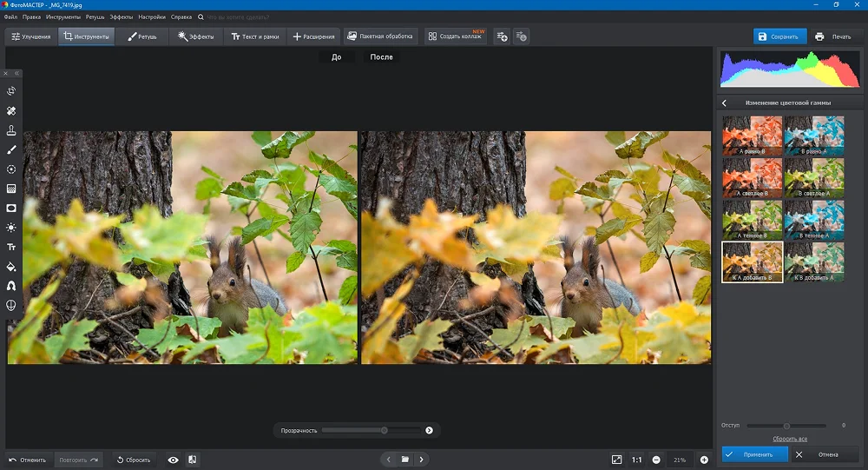Click the Сбросить все link
Screen dimensions: 868x470
click(x=790, y=439)
